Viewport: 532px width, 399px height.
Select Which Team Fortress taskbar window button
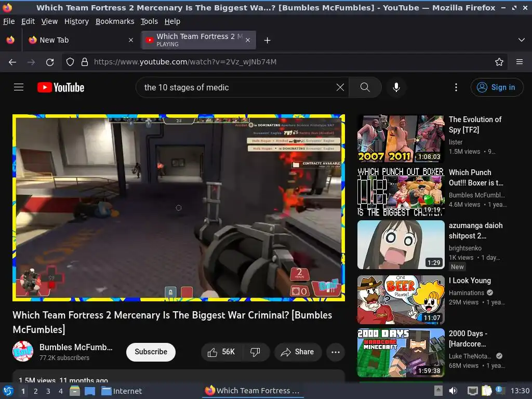coord(253,391)
